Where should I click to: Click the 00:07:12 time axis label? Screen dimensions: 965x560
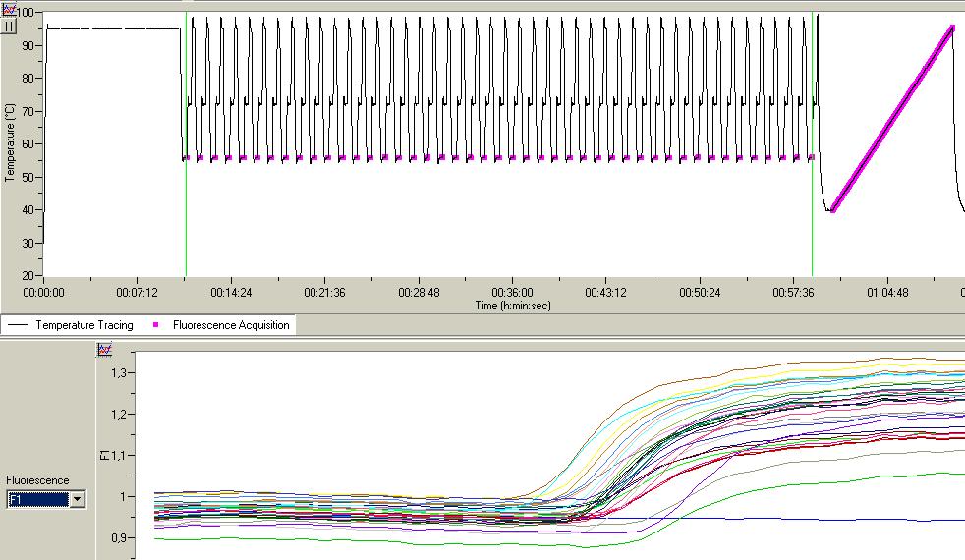point(137,293)
